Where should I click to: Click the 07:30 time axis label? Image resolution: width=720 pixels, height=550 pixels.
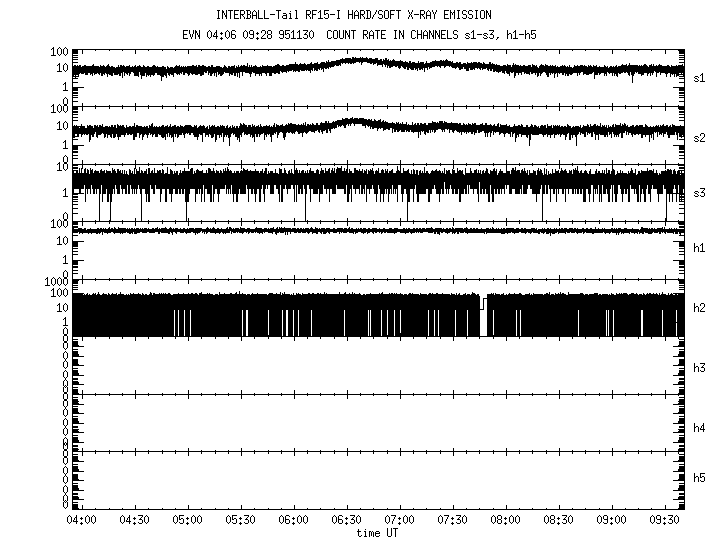tap(452, 521)
